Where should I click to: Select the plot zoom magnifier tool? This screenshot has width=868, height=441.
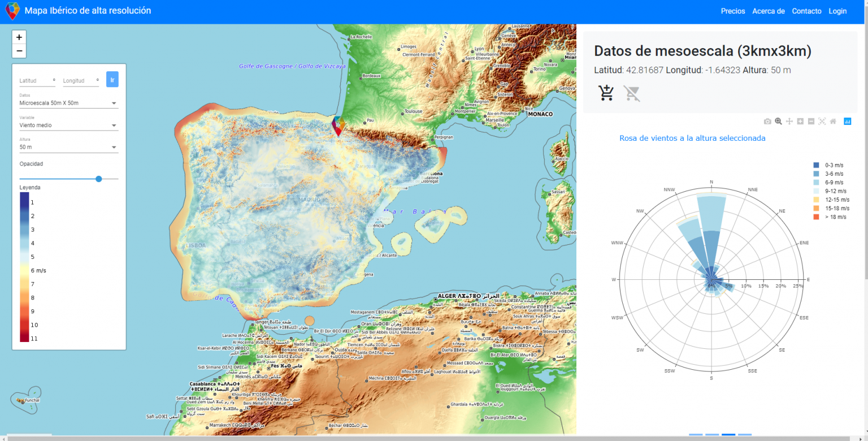(x=778, y=122)
